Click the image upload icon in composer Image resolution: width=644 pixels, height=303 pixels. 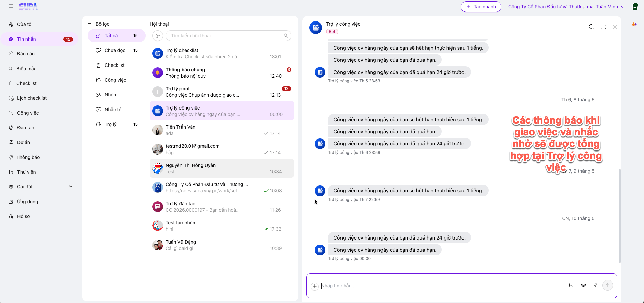pos(571,285)
